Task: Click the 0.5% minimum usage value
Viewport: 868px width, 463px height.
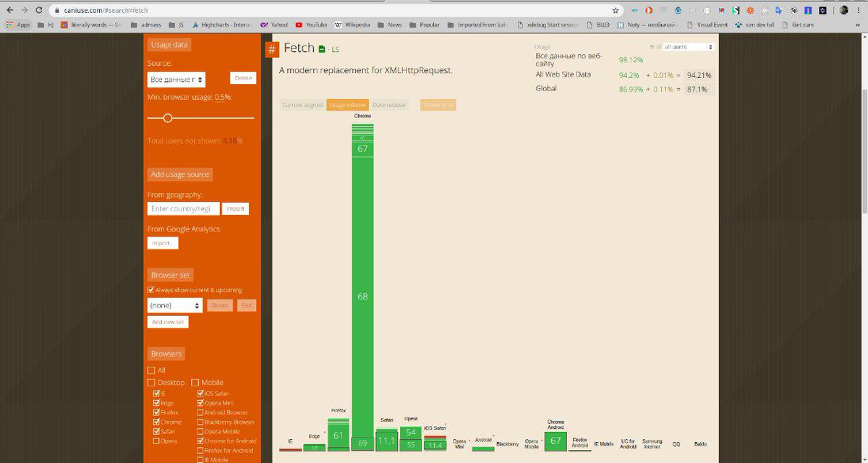Action: 223,97
